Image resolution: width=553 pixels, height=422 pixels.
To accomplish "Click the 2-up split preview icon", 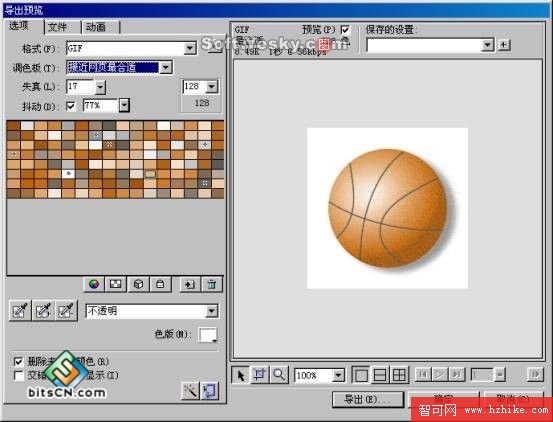I will pyautogui.click(x=380, y=375).
